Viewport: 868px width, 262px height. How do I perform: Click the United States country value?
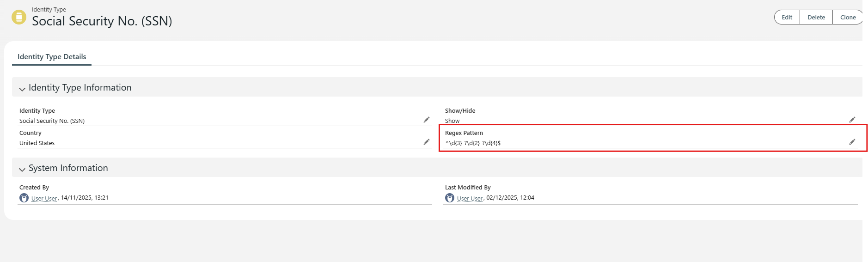pos(37,143)
